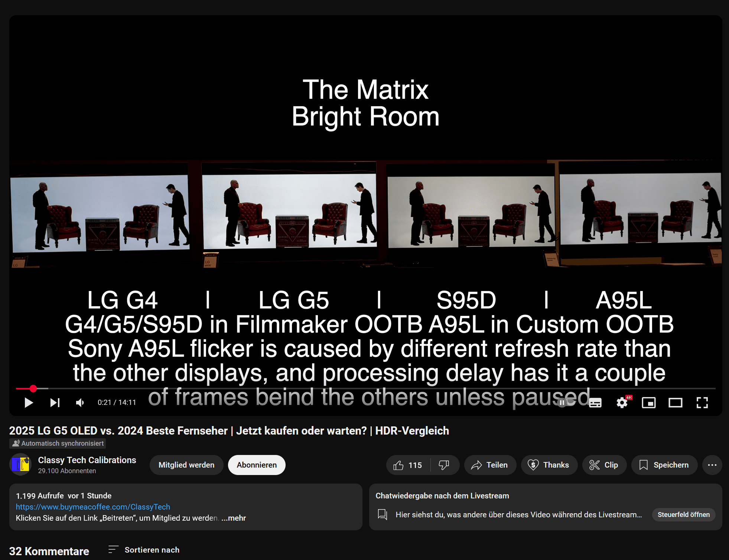Screen dimensions: 729x560
Task: Click the video title text
Action: (229, 431)
